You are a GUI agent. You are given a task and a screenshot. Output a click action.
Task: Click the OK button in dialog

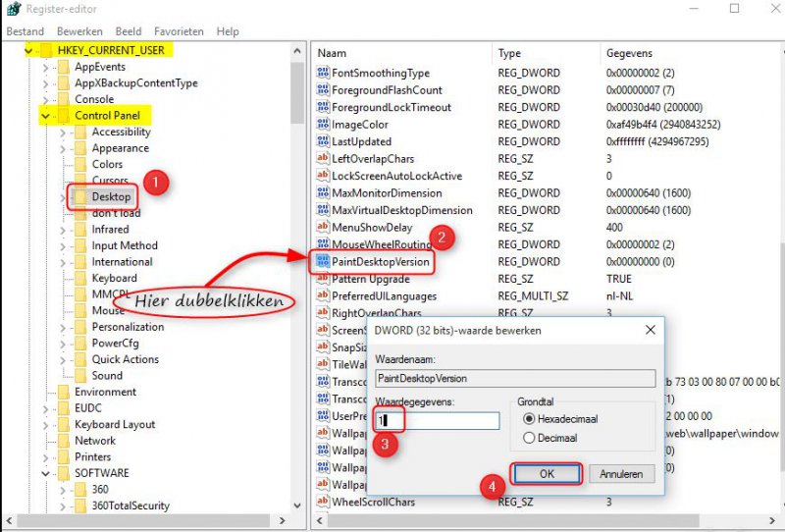pos(547,474)
